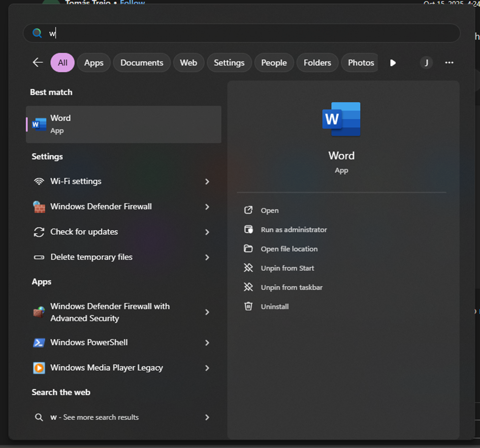Click the Word app icon in the preview pane
480x448 pixels.
pyautogui.click(x=341, y=119)
